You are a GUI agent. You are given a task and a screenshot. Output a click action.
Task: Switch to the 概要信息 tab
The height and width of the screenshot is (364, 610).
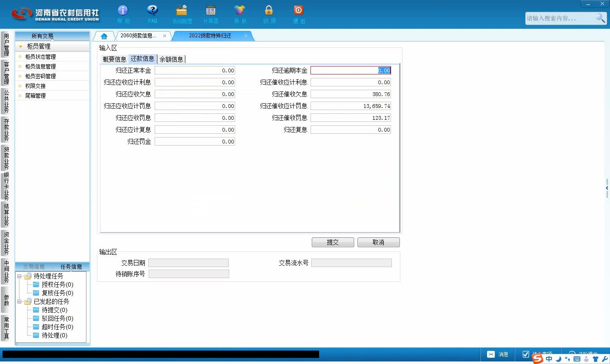(x=114, y=59)
